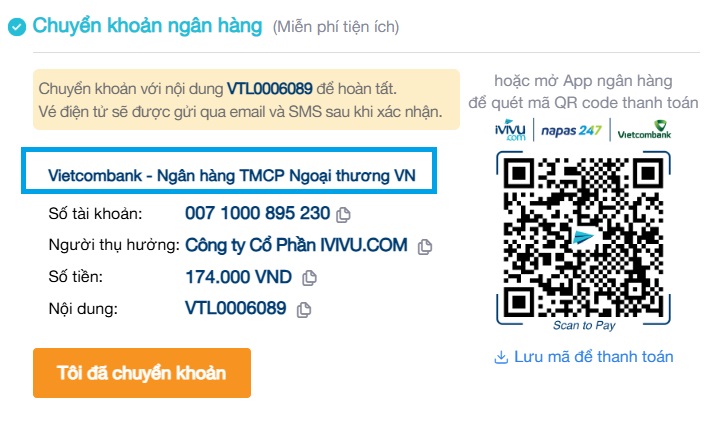Click the account number 007 1000 895 230
This screenshot has width=713, height=422.
click(x=257, y=213)
